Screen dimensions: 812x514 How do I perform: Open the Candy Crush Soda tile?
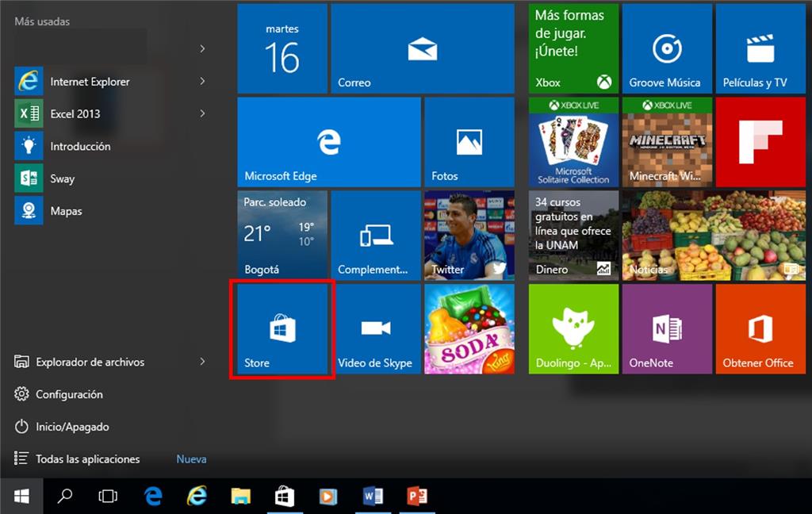pyautogui.click(x=469, y=329)
